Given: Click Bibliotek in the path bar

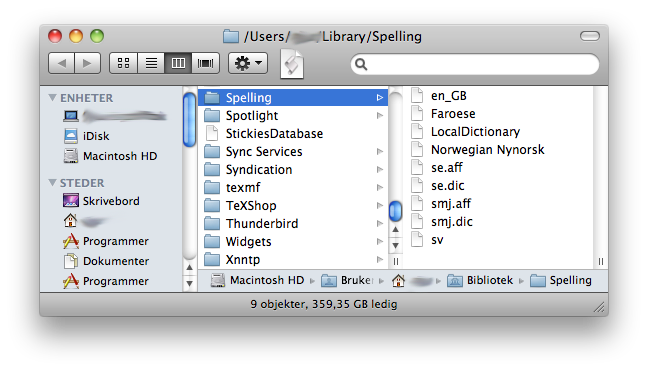Looking at the screenshot, I should [480, 281].
